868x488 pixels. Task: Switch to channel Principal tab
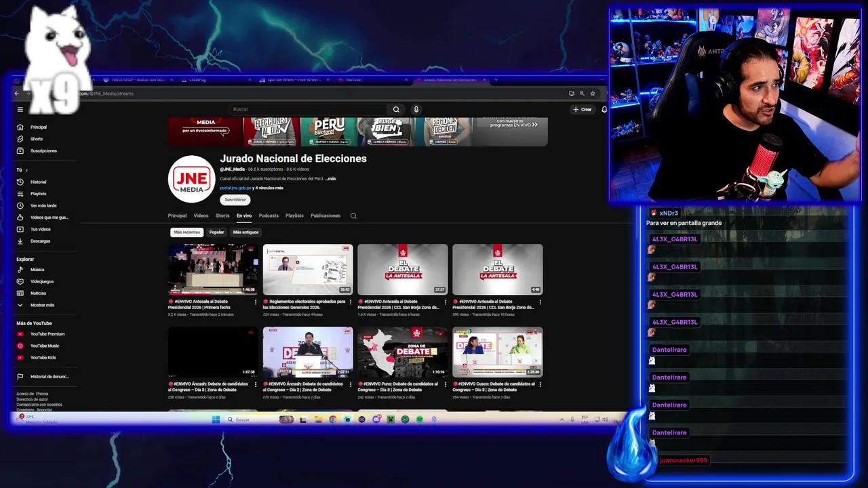coord(177,216)
